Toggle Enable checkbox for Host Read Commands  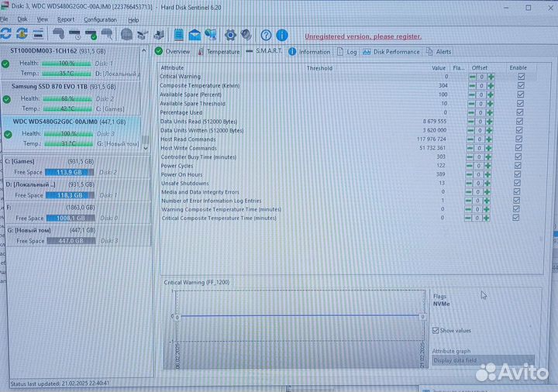(518, 139)
